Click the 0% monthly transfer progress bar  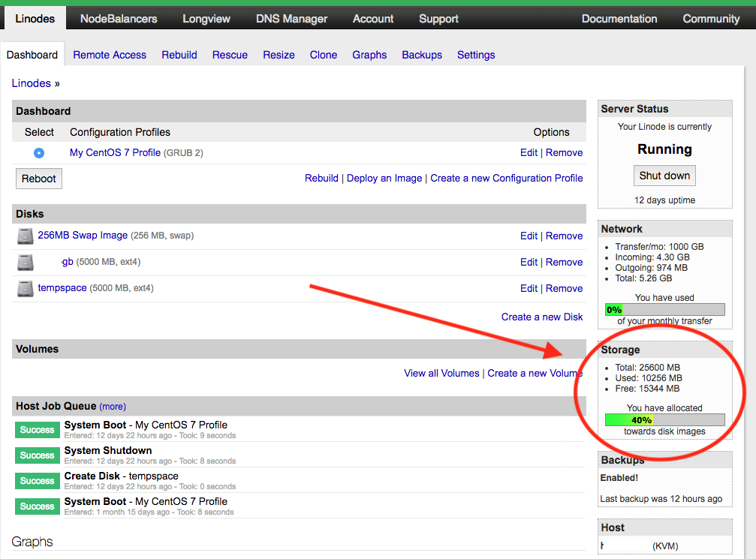665,310
